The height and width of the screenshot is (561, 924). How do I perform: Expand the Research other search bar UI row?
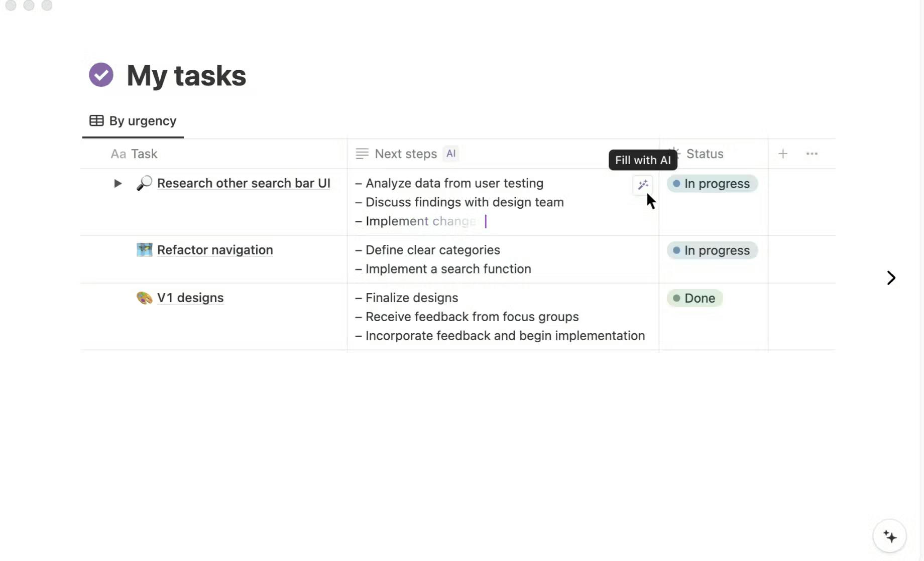pyautogui.click(x=117, y=183)
